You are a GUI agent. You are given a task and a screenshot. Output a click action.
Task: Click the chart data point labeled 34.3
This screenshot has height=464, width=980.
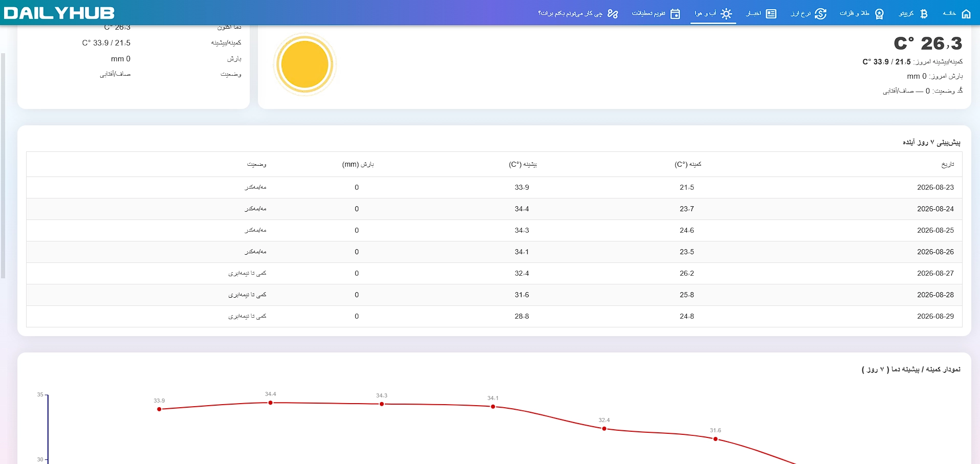382,404
